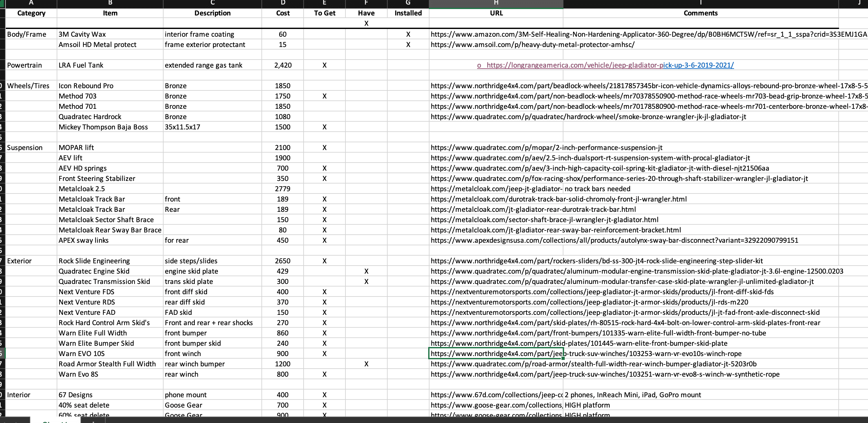
Task: Select the Mickey Thompson Baja Boss cell
Action: [x=110, y=127]
